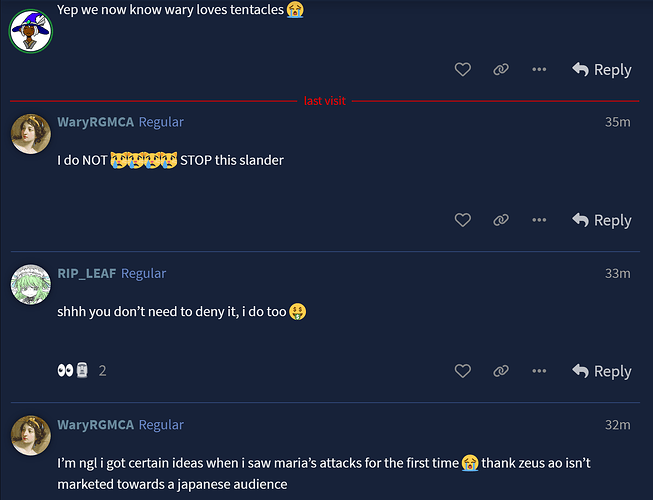Image resolution: width=653 pixels, height=500 pixels.
Task: Reply to the topmost post
Action: [x=601, y=69]
